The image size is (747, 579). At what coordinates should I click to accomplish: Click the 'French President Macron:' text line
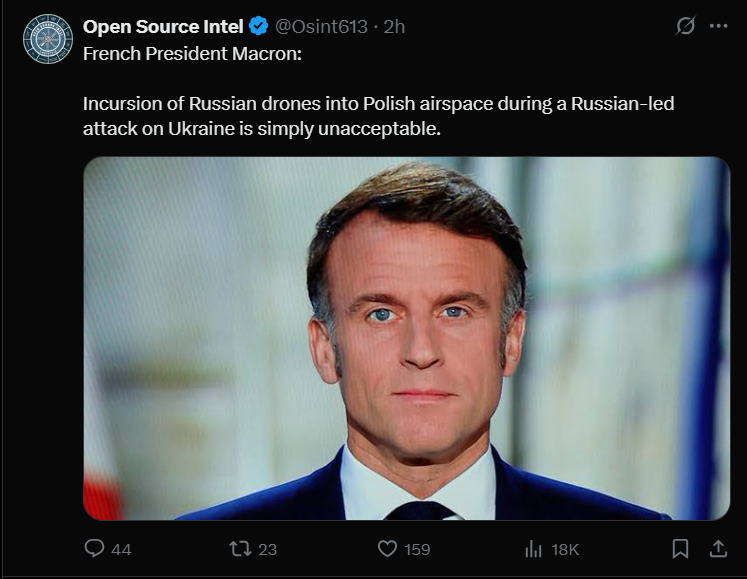click(192, 53)
